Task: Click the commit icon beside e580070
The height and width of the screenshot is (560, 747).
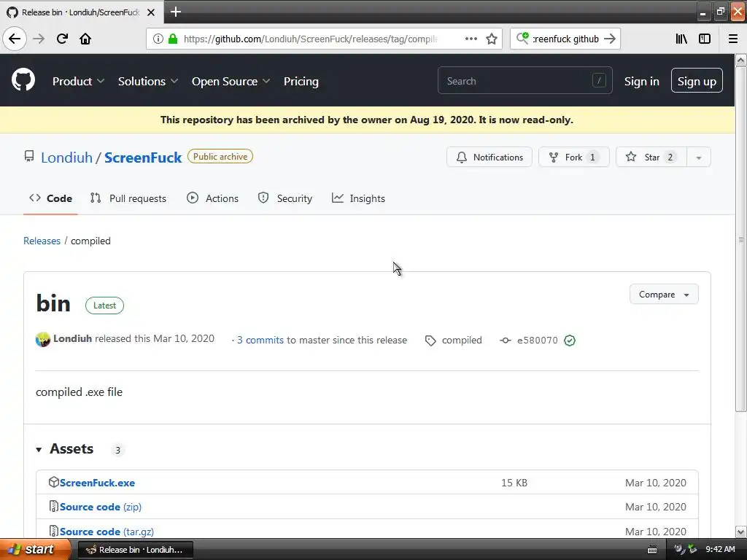Action: [x=505, y=341]
